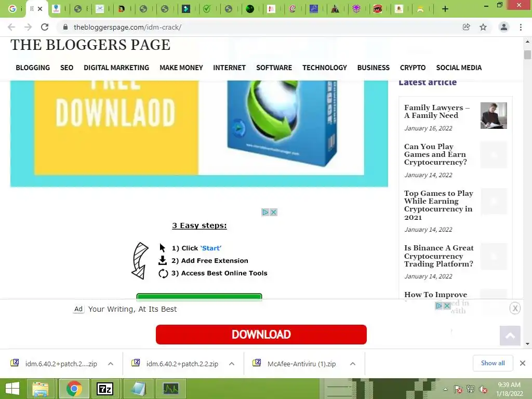Click 'Your Writing, At Its Best' ad text
This screenshot has width=532, height=399.
[132, 309]
